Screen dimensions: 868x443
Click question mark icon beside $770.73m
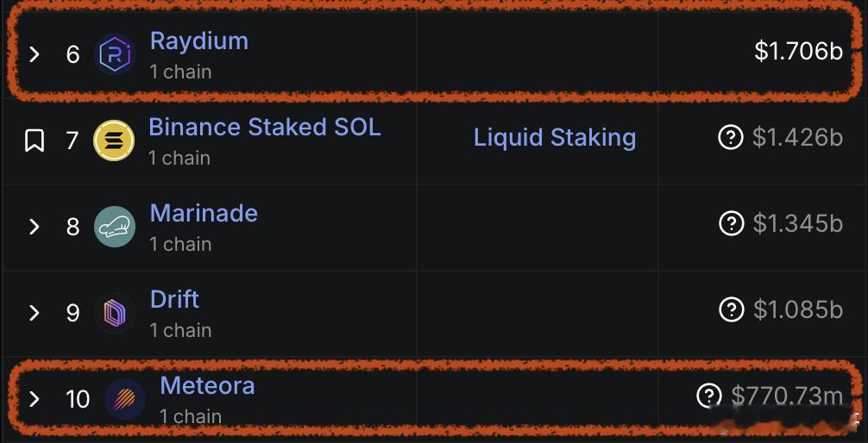708,396
